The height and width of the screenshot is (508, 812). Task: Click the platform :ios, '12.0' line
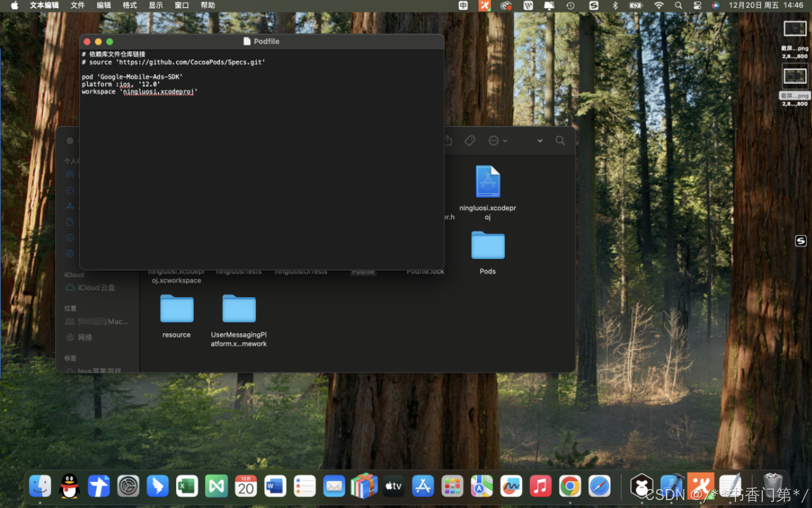(x=121, y=84)
